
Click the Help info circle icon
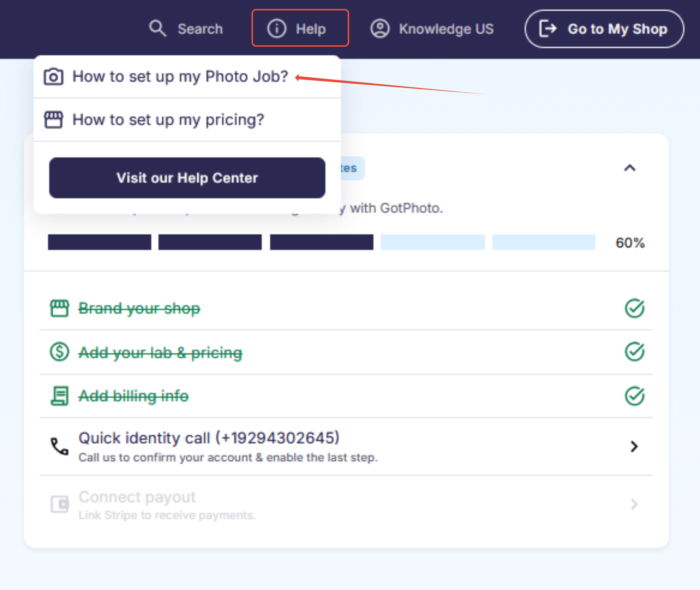point(277,29)
